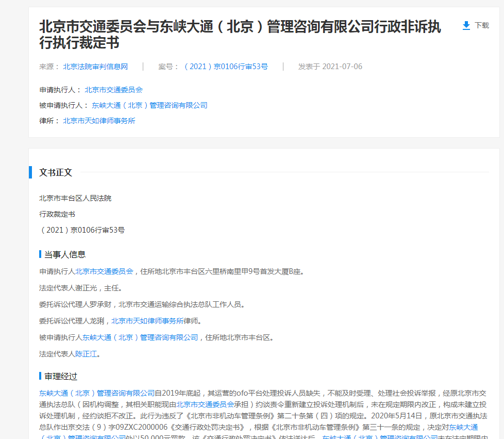Click the 文书正文 section heading
The height and width of the screenshot is (439, 504).
[x=56, y=172]
